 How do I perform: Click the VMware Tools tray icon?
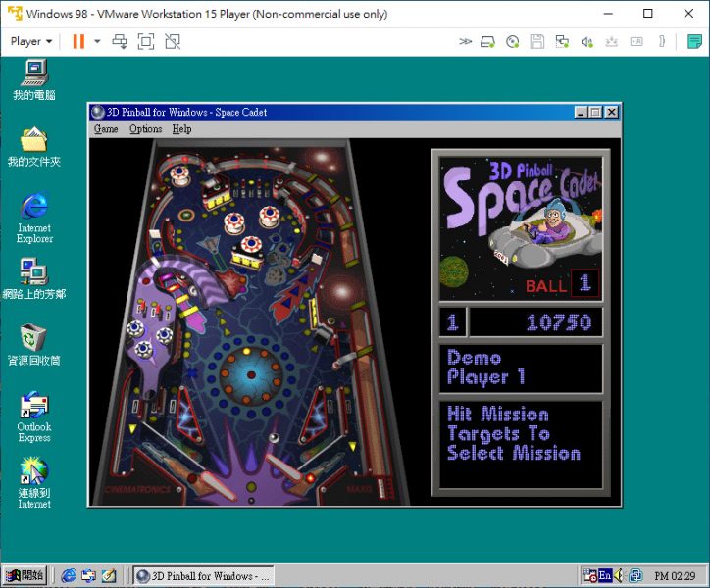point(635,575)
